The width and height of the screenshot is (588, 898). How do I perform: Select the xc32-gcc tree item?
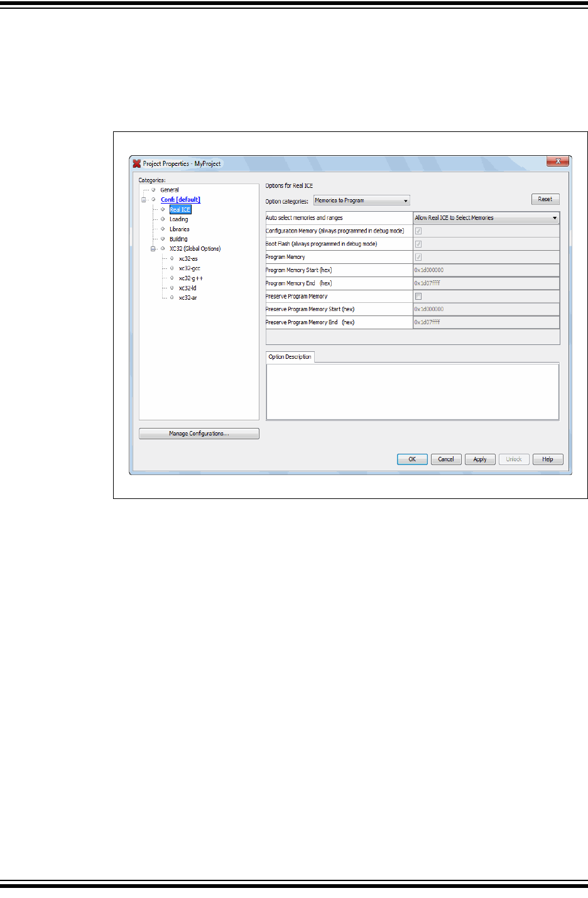189,268
